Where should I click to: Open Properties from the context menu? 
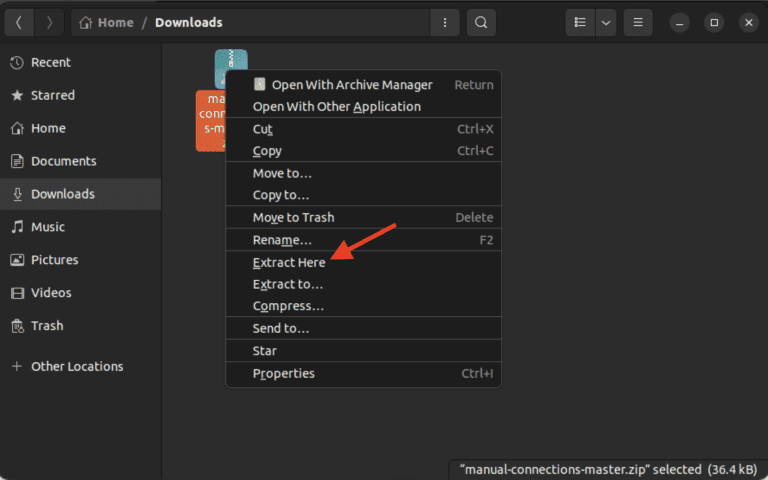tap(283, 373)
